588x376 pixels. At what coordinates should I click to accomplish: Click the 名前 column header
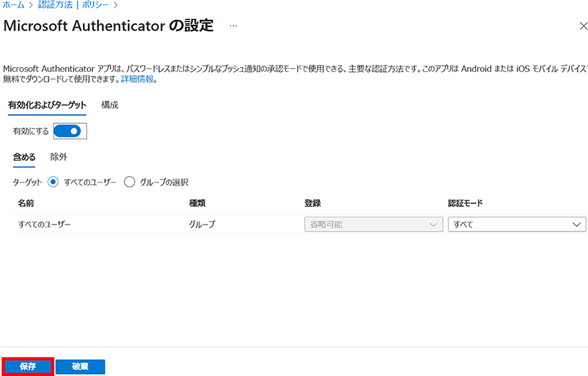click(x=26, y=203)
